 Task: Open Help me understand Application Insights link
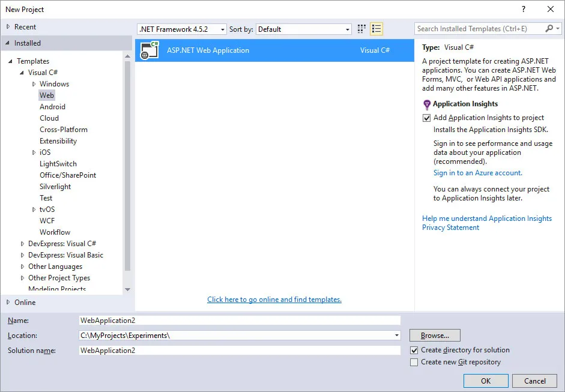487,219
